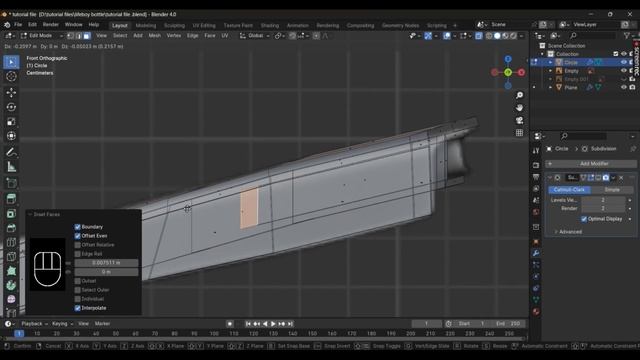
Task: Open the File menu
Action: (18, 25)
